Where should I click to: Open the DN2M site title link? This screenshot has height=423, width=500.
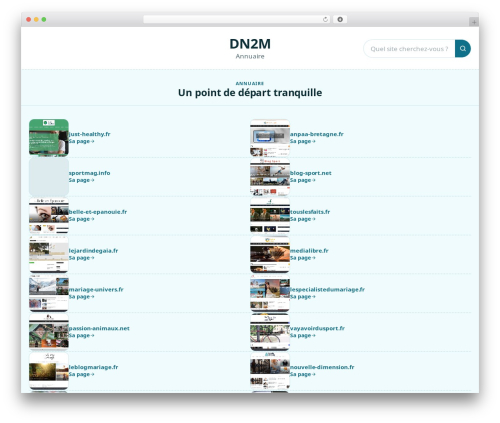[250, 44]
